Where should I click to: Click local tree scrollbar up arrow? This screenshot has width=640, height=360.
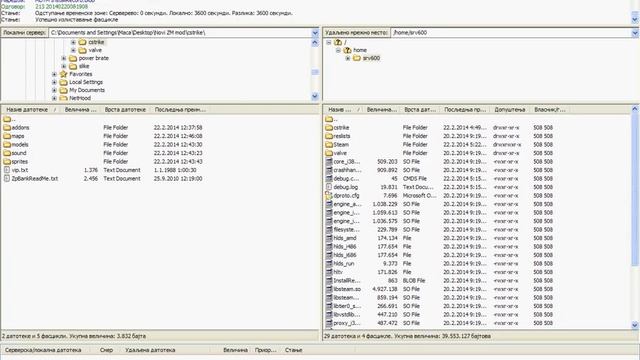(x=315, y=42)
